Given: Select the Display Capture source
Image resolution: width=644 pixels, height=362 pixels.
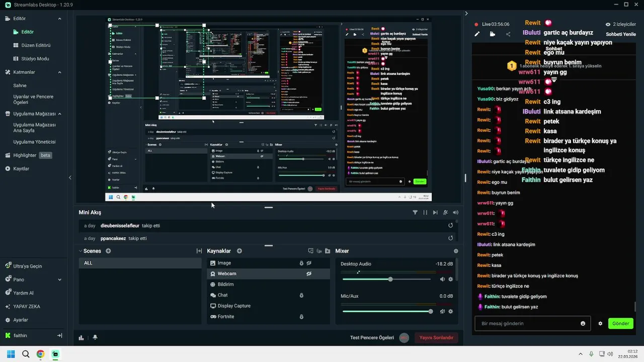Looking at the screenshot, I should tap(269, 306).
